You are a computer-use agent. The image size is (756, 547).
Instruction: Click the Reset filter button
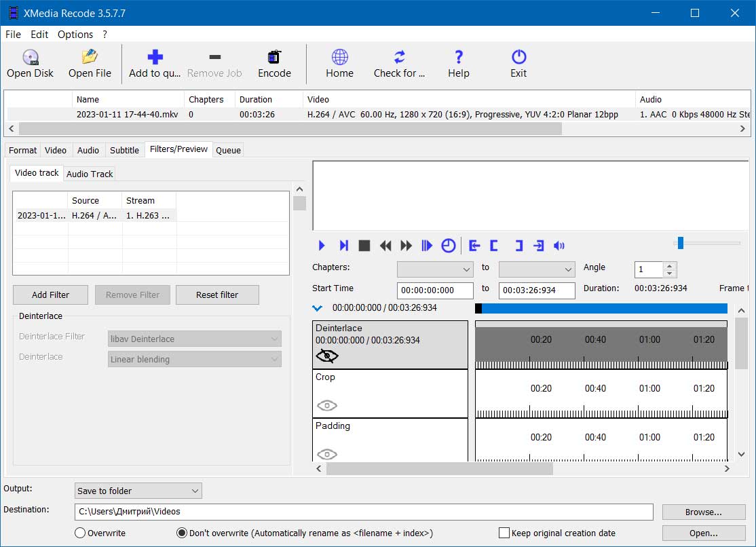click(217, 295)
